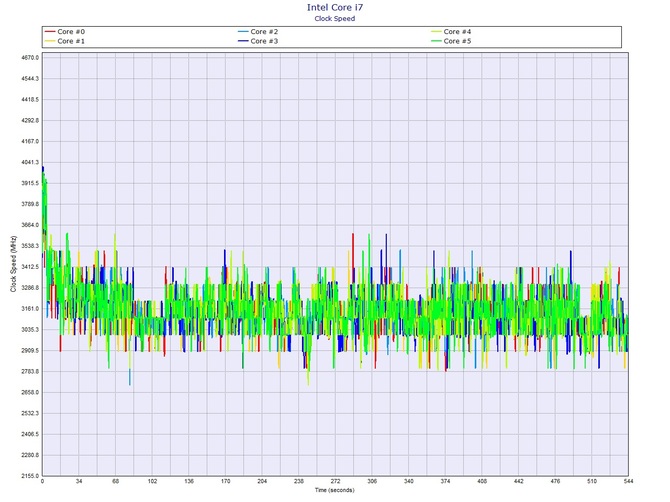Click the 3161.0 y-axis value
The width and height of the screenshot is (670, 502).
point(30,308)
